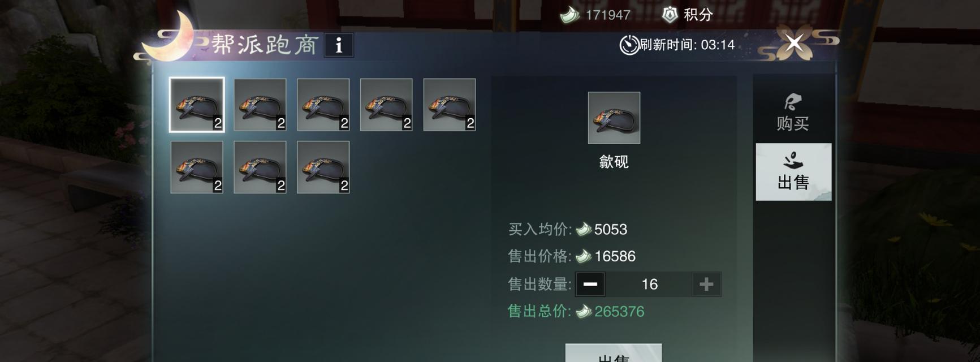Viewport: 980px width, 362px height.
Task: Click the refresh timer clock icon
Action: point(629,45)
